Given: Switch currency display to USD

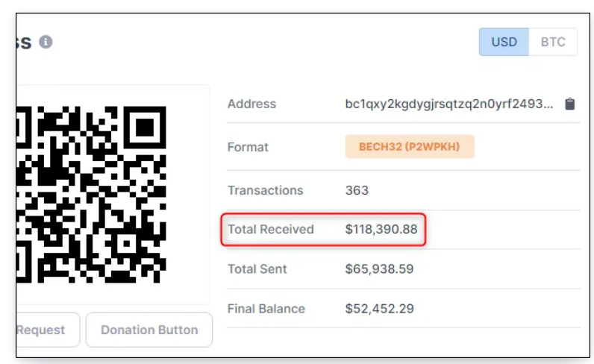Looking at the screenshot, I should [504, 42].
